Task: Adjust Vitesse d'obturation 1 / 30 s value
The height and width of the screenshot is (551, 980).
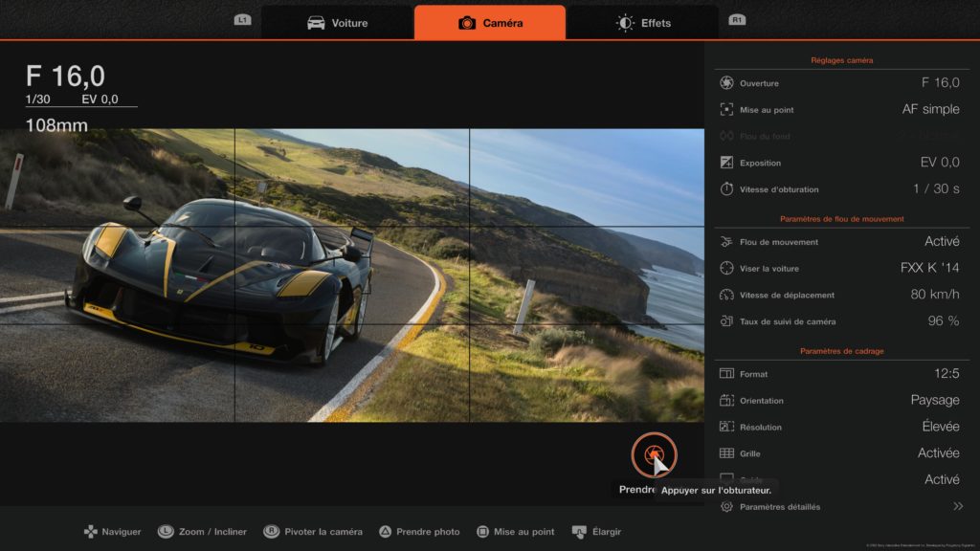Action: point(936,188)
